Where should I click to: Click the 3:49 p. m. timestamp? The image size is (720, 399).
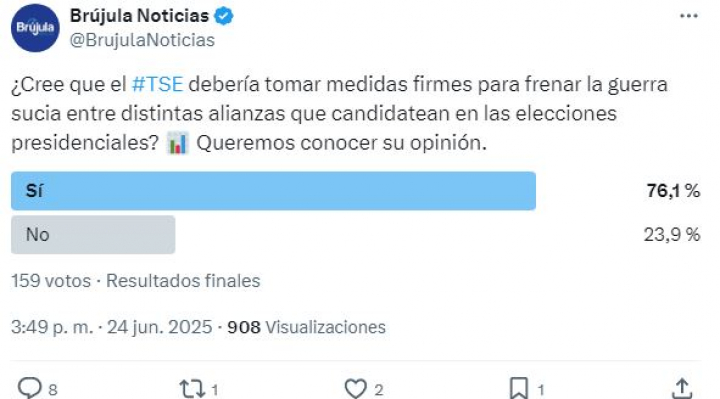(52, 327)
